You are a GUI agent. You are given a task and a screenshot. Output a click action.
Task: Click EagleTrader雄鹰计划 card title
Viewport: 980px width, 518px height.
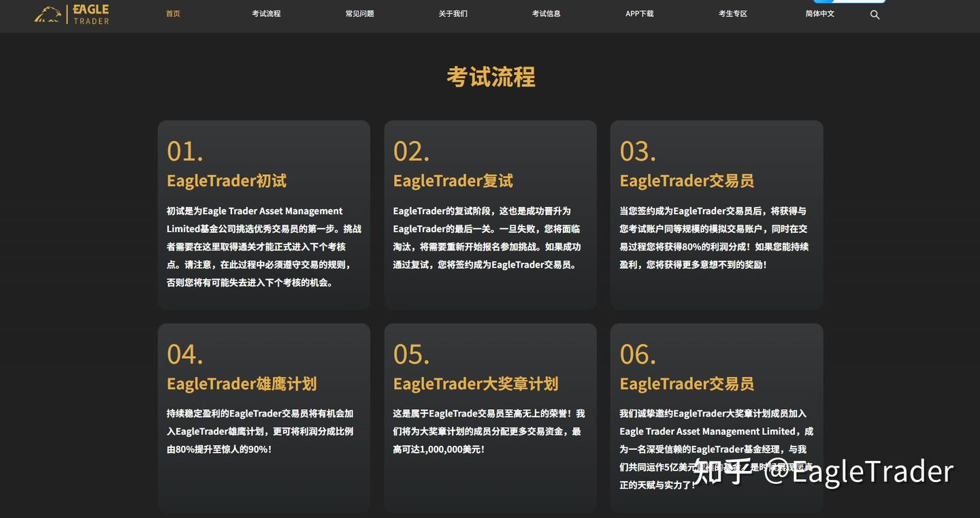click(x=242, y=384)
